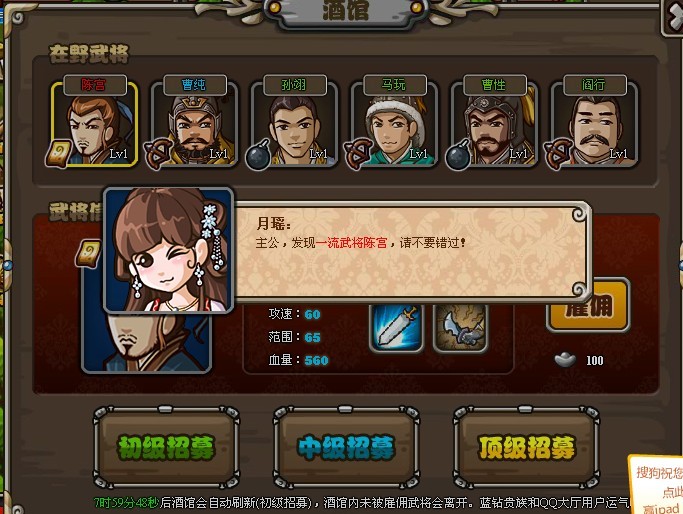Image resolution: width=683 pixels, height=514 pixels.
Task: Click the bow icon on 阎行's card
Action: [558, 154]
